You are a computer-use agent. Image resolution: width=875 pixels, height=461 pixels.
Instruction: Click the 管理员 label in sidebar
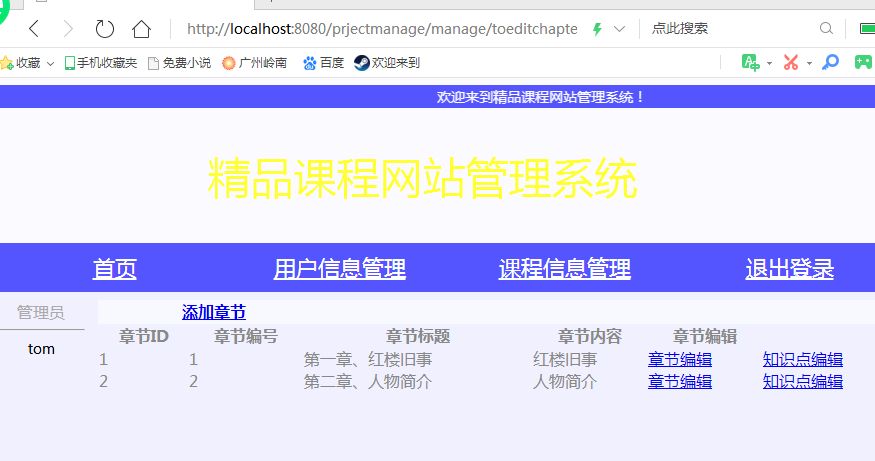(x=41, y=313)
